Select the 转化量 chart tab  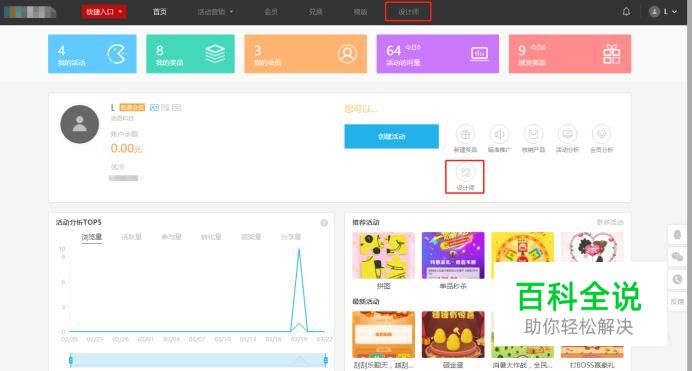tap(211, 237)
